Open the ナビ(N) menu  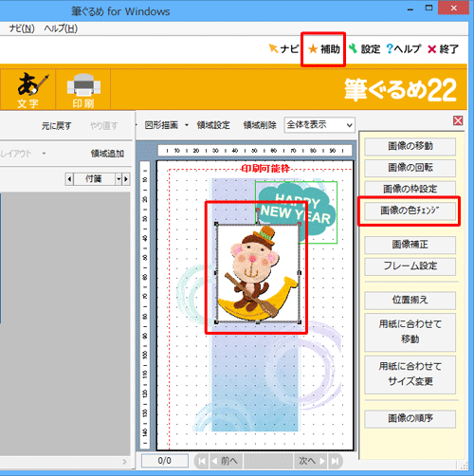(x=22, y=28)
